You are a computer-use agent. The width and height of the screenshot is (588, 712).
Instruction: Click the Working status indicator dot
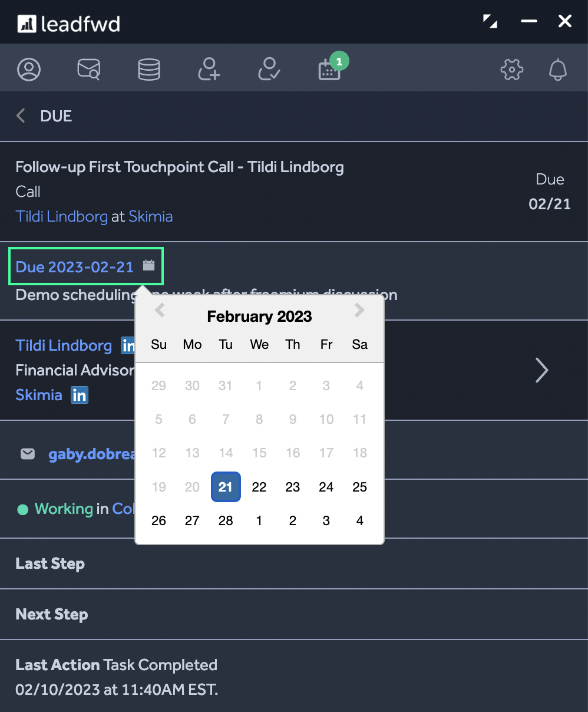(22, 509)
